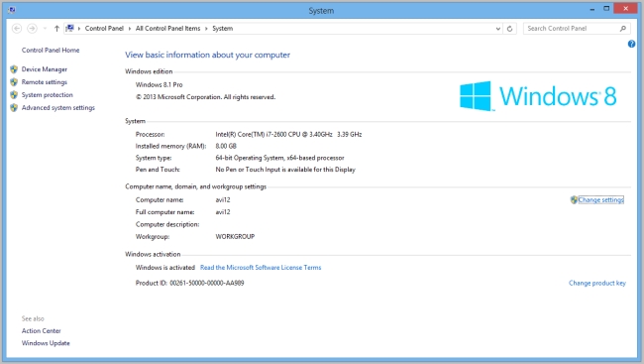The width and height of the screenshot is (644, 364).
Task: Select All Control Panel Items breadcrumb
Action: click(168, 29)
